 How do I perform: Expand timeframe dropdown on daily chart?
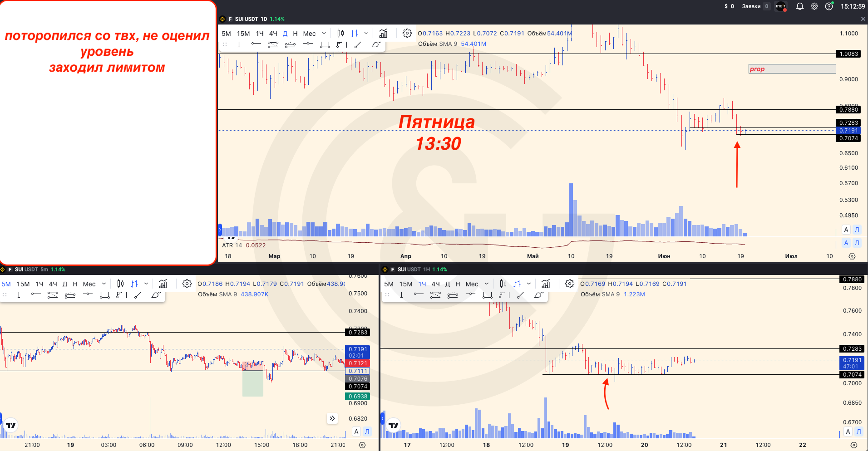coord(324,33)
